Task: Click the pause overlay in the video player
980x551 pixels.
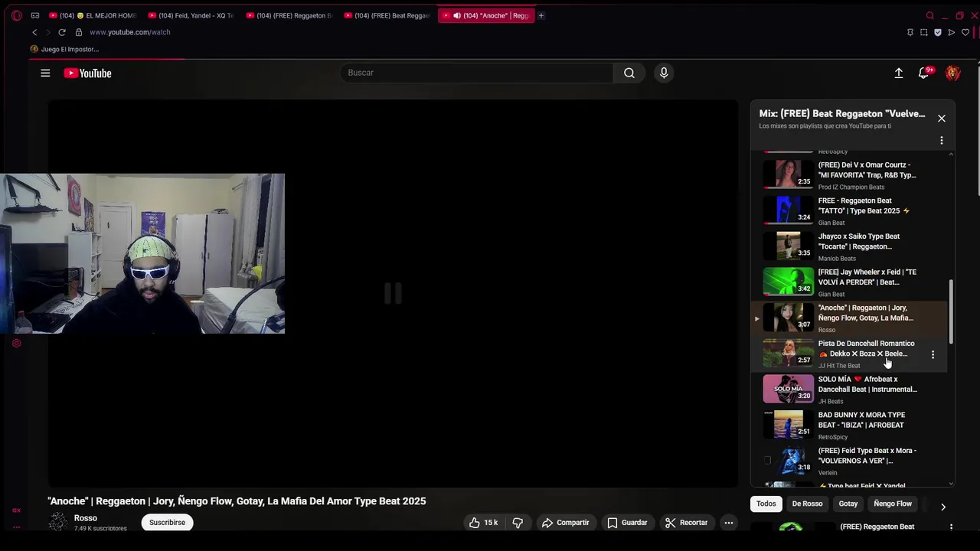Action: coord(393,293)
